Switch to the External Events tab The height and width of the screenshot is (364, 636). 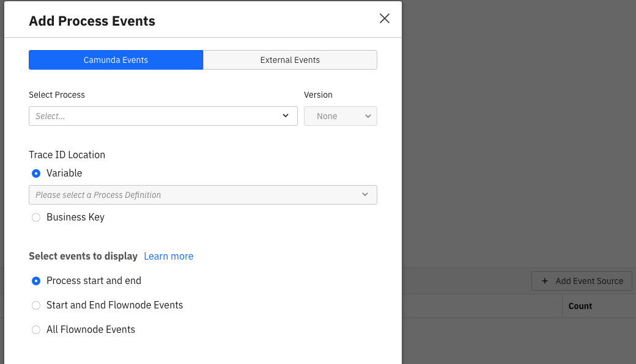[x=290, y=60]
